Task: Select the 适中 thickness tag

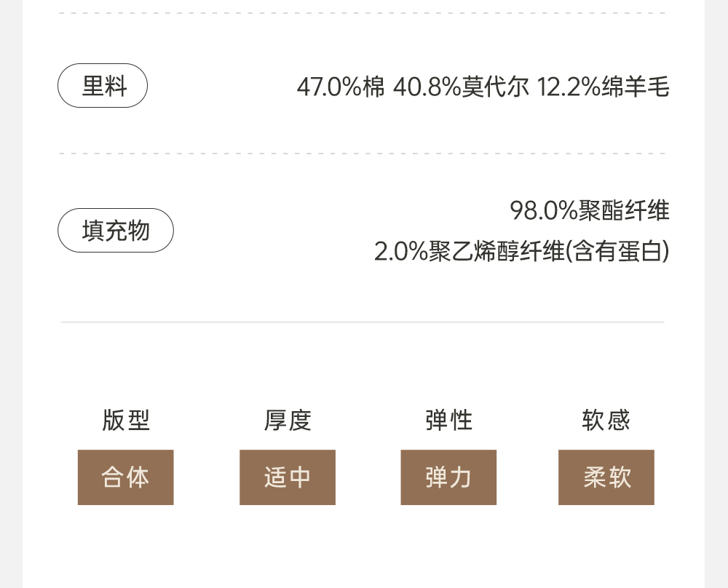Action: coord(288,477)
